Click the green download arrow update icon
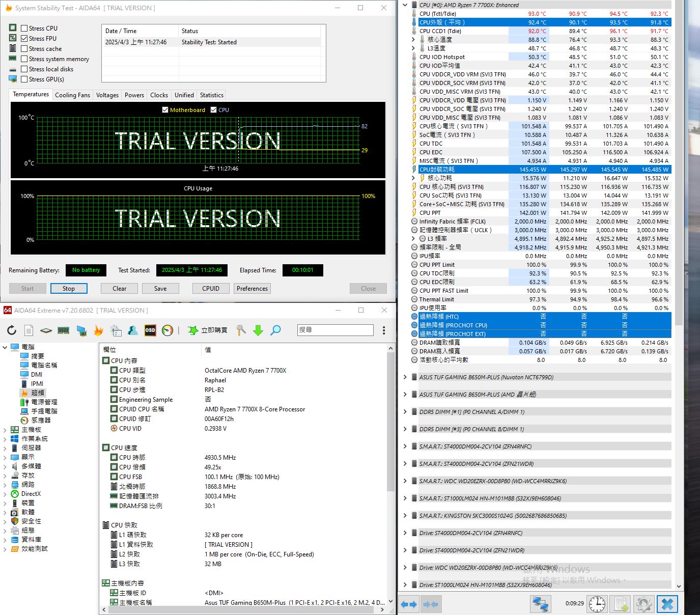The height and width of the screenshot is (615, 700). click(x=258, y=330)
